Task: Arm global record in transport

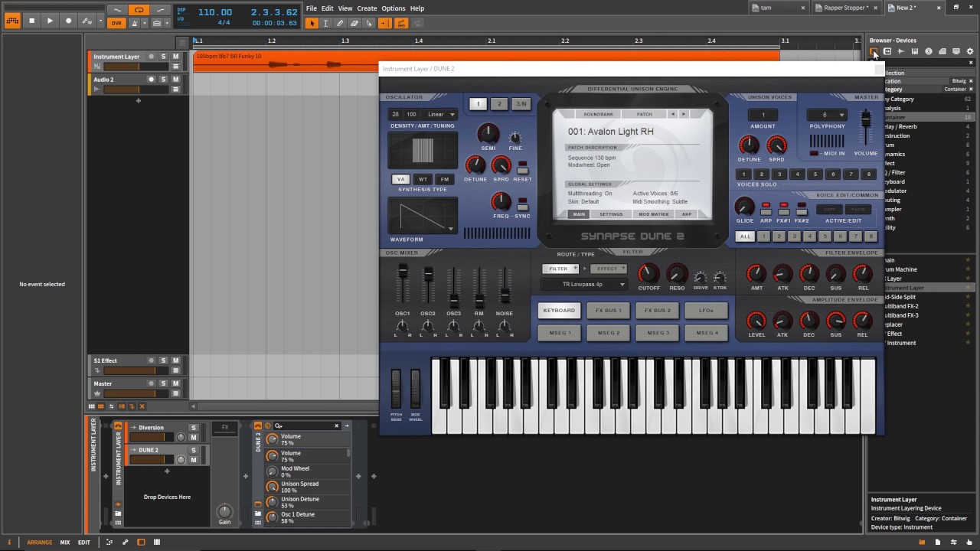Action: coord(68,21)
